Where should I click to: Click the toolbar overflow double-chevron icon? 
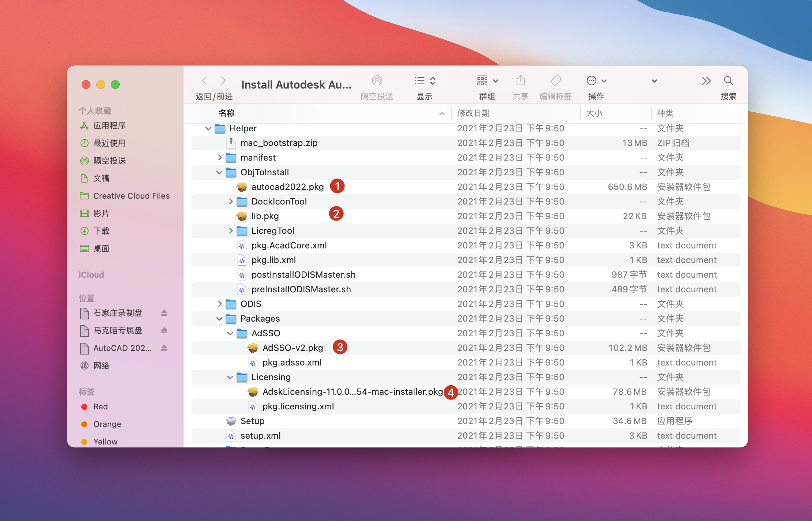click(x=706, y=80)
